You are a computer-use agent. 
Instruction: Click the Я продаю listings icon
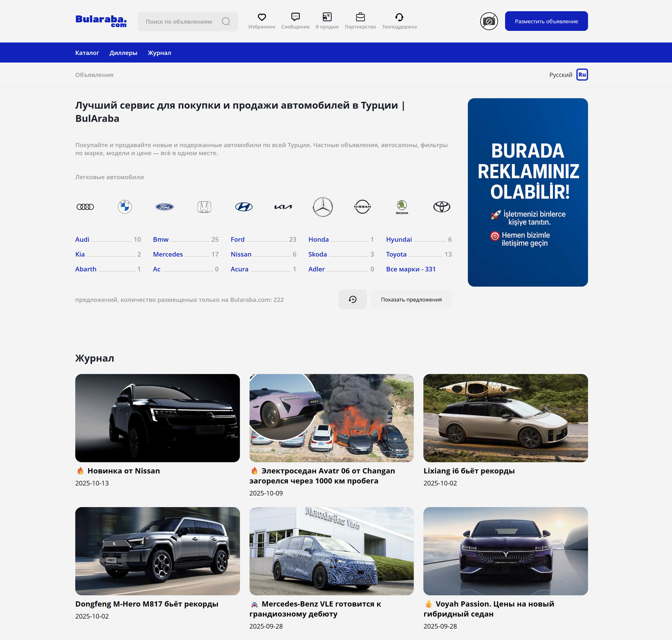(x=327, y=17)
